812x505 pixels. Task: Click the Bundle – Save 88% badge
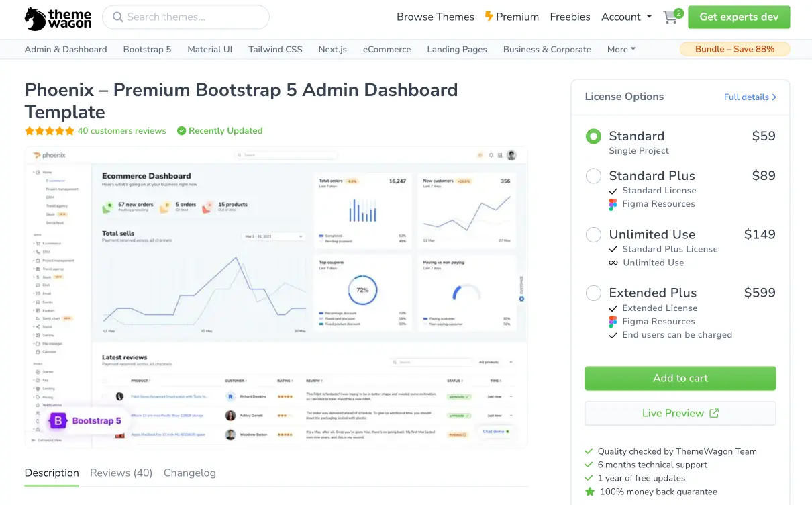(x=735, y=49)
